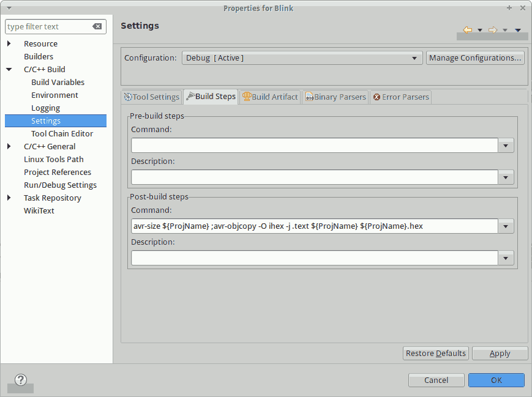Open post-build Command dropdown arrow
This screenshot has width=532, height=397.
point(506,226)
